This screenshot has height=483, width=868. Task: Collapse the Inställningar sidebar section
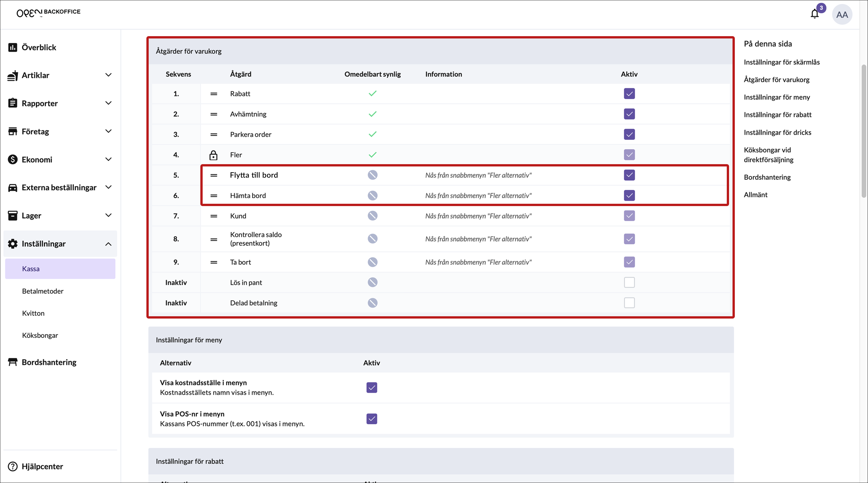pos(108,244)
